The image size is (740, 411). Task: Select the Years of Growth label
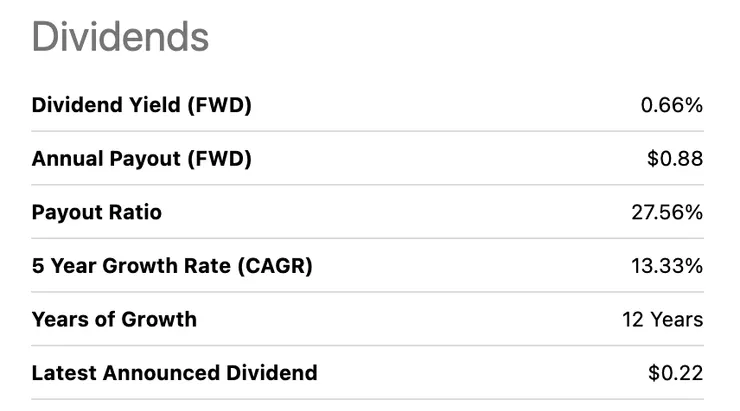pyautogui.click(x=114, y=320)
